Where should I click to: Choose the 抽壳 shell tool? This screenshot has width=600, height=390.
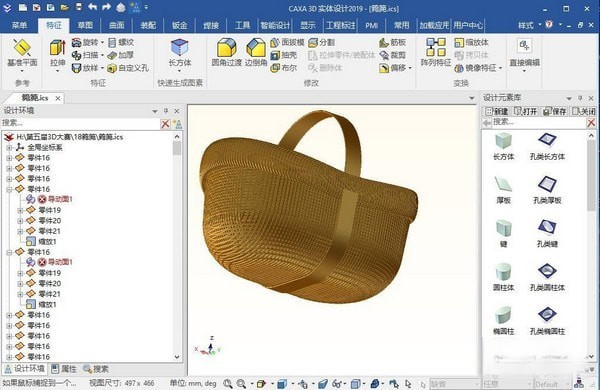pos(284,55)
